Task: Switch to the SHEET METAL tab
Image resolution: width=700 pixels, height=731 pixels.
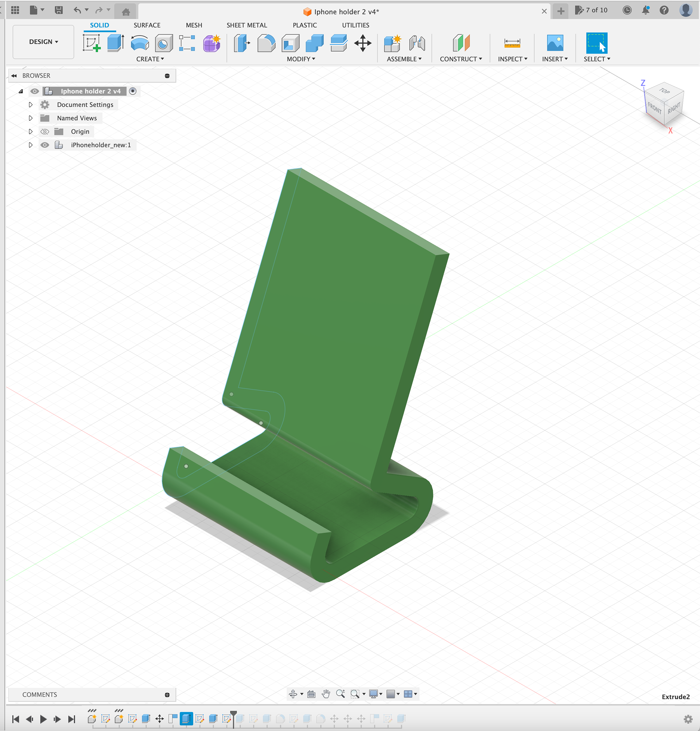Action: click(247, 26)
